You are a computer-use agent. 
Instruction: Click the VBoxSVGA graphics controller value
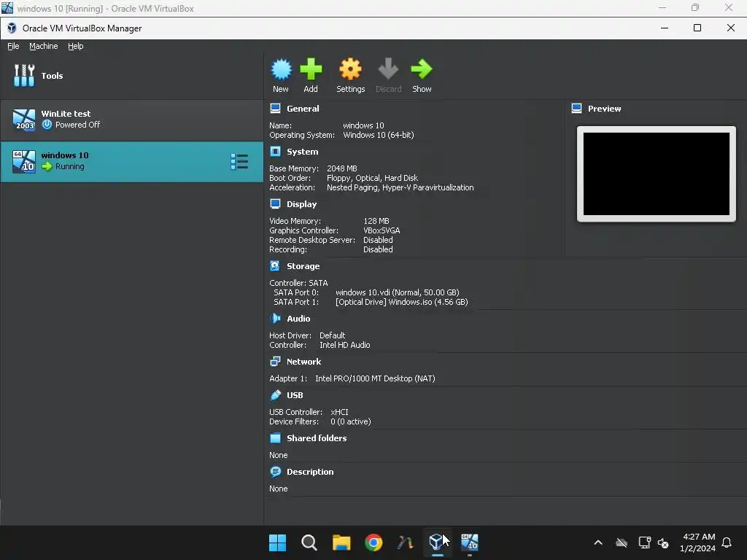point(382,230)
